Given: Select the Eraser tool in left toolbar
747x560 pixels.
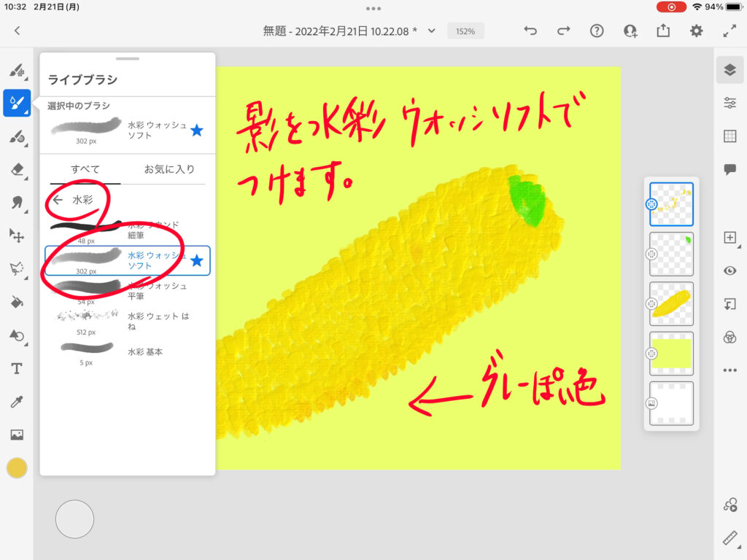Looking at the screenshot, I should [17, 169].
